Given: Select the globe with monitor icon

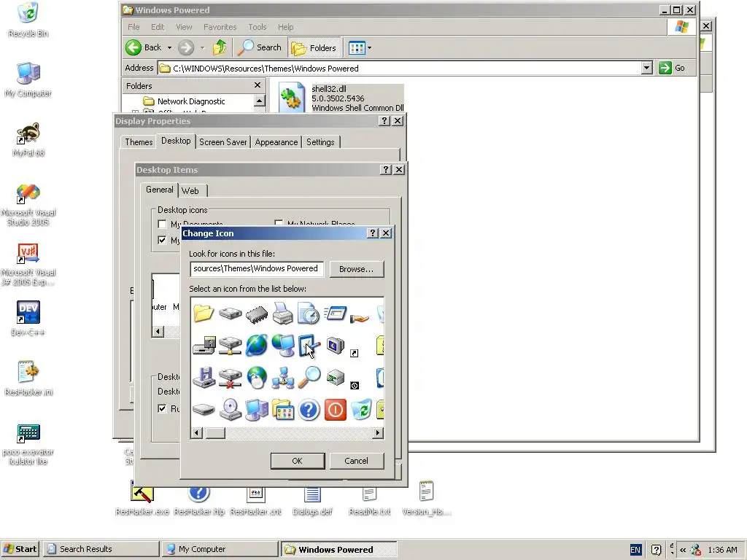Looking at the screenshot, I should click(x=283, y=345).
